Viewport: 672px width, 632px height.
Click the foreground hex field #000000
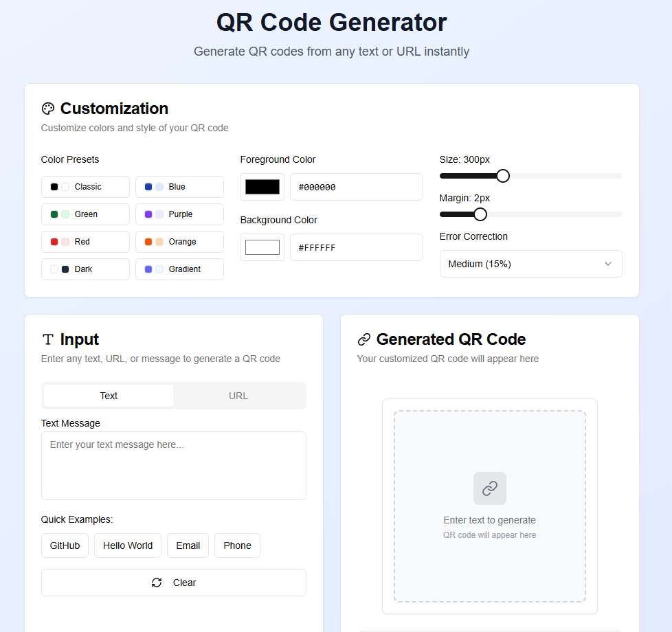[x=357, y=187]
